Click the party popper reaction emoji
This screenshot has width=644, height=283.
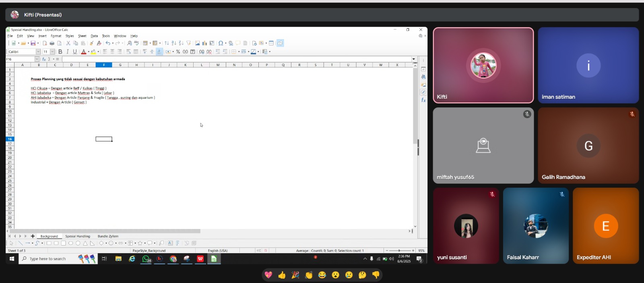(x=295, y=275)
